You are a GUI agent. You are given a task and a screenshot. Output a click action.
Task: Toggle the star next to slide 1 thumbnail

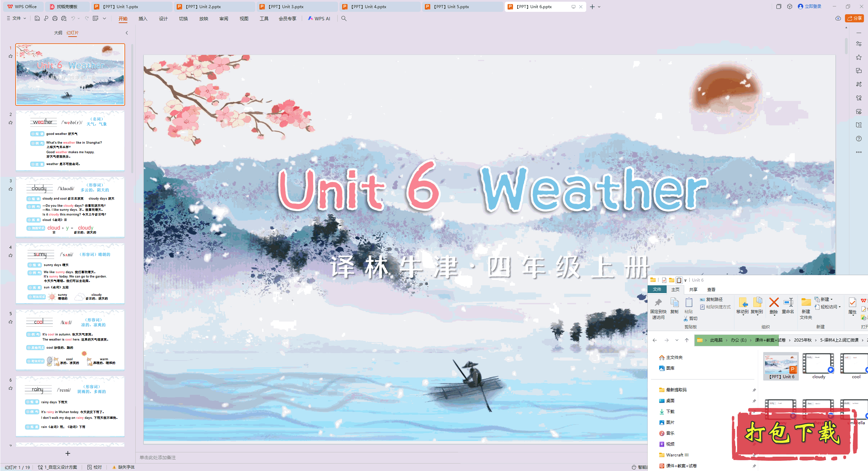click(11, 56)
